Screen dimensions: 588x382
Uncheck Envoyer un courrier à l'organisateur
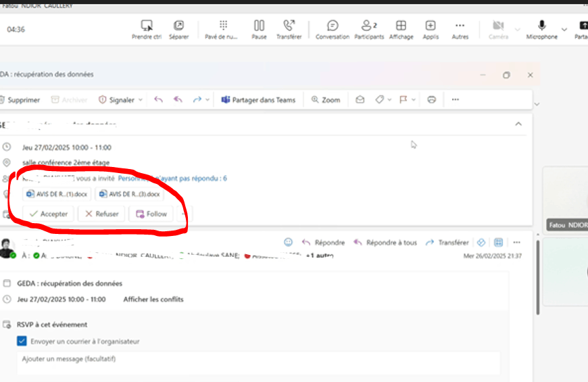(x=22, y=341)
